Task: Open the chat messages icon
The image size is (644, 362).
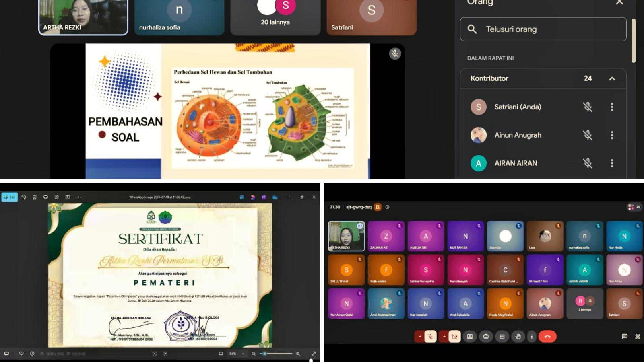Action: tap(624, 337)
